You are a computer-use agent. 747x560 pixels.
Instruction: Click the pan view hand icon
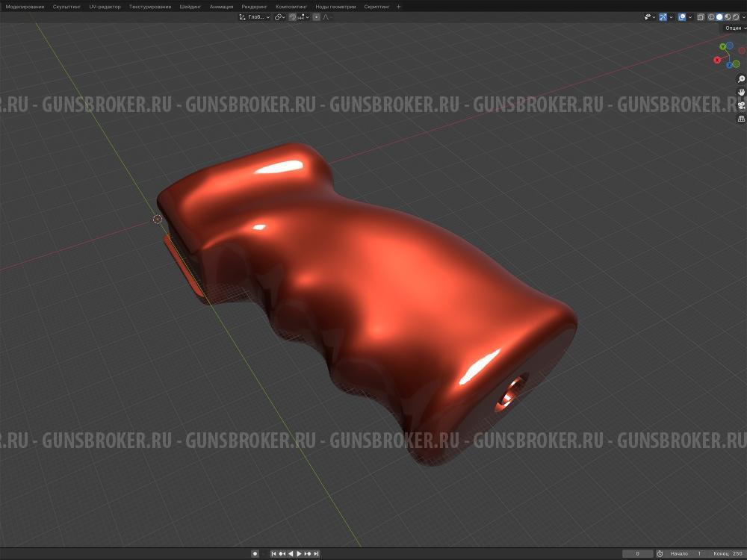[741, 92]
